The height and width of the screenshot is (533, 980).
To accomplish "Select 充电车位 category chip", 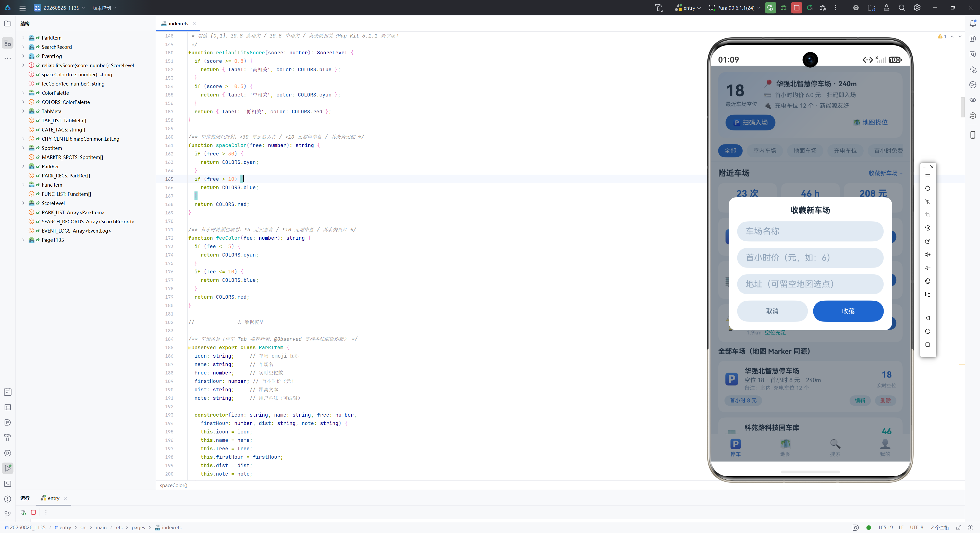I will click(845, 151).
